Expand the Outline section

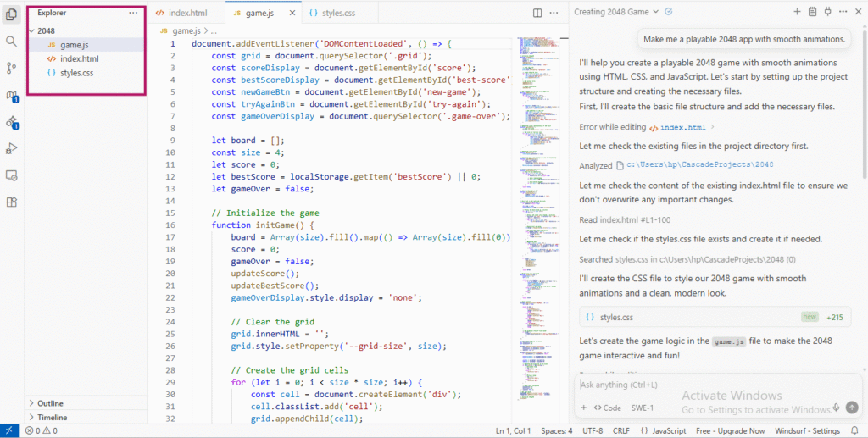(x=50, y=403)
